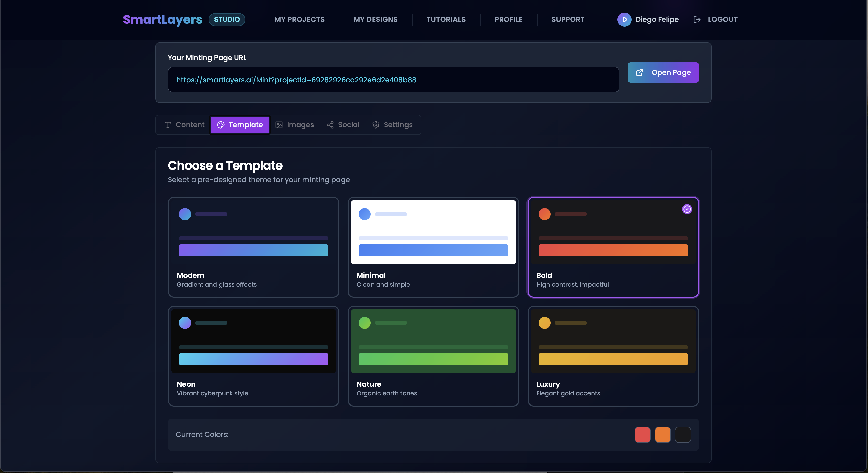The width and height of the screenshot is (868, 473).
Task: Click the palette icon on the Template tab
Action: pyautogui.click(x=221, y=125)
